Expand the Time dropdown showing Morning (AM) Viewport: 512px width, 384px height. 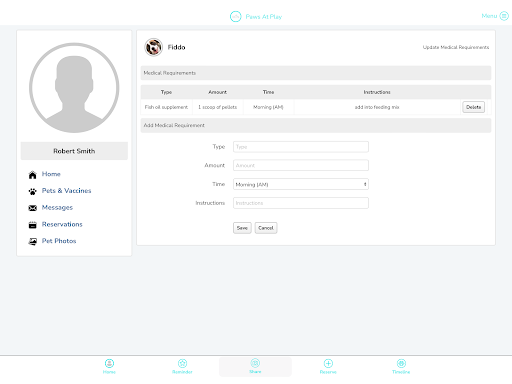tap(301, 184)
